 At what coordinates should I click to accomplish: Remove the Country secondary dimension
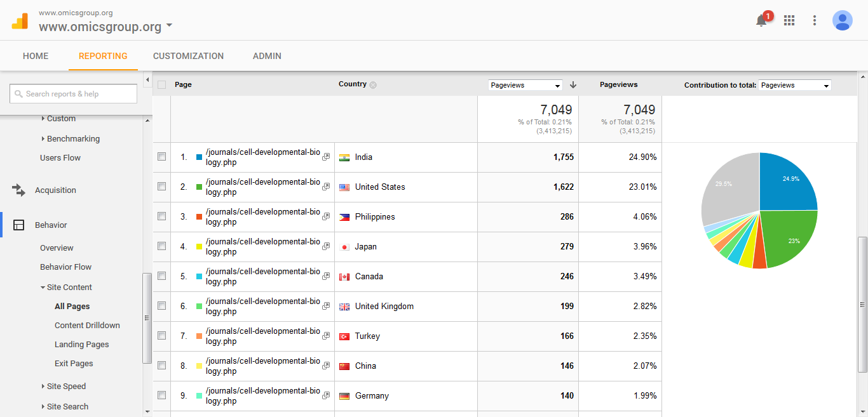tap(373, 85)
